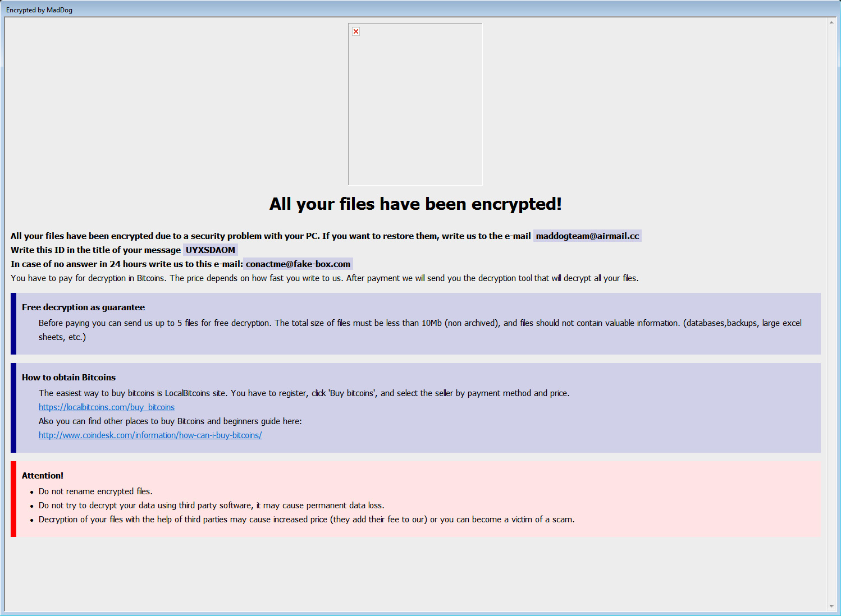This screenshot has width=841, height=616.
Task: Click the 'How to obtain Bitcoins' heading
Action: coord(68,378)
